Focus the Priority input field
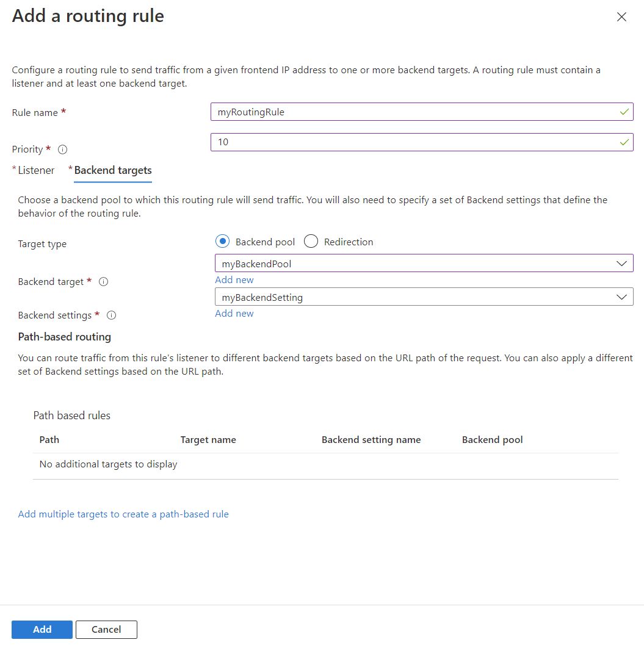This screenshot has width=644, height=648. click(415, 142)
